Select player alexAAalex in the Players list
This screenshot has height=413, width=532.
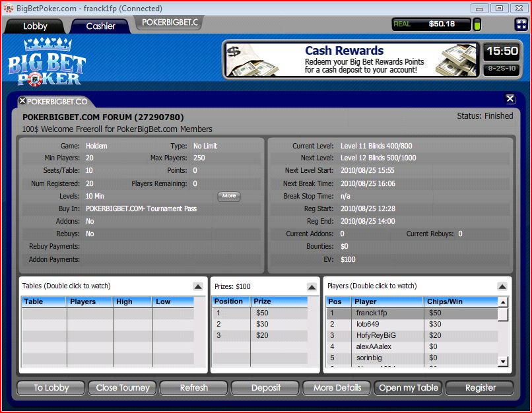click(x=412, y=346)
